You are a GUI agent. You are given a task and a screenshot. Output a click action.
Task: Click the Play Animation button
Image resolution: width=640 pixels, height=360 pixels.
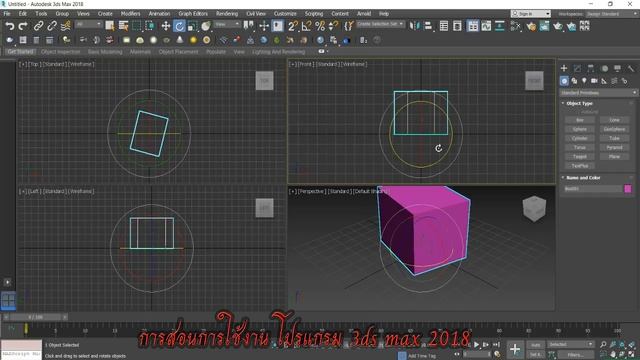pos(476,345)
